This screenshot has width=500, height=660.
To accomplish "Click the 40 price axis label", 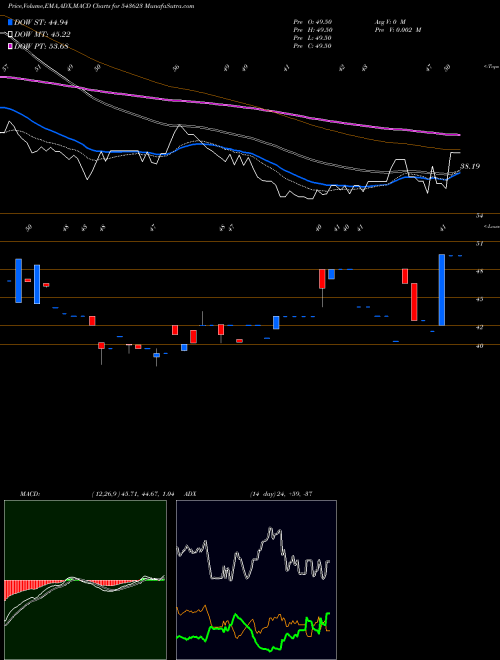I will point(479,346).
